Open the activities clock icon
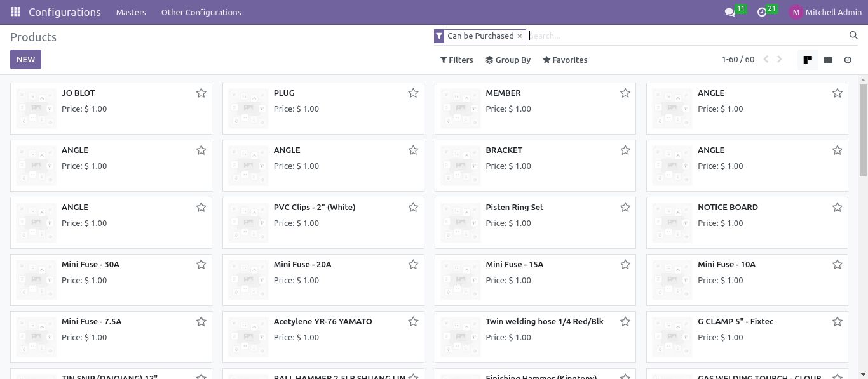Screen dimensions: 868x379 pyautogui.click(x=762, y=12)
